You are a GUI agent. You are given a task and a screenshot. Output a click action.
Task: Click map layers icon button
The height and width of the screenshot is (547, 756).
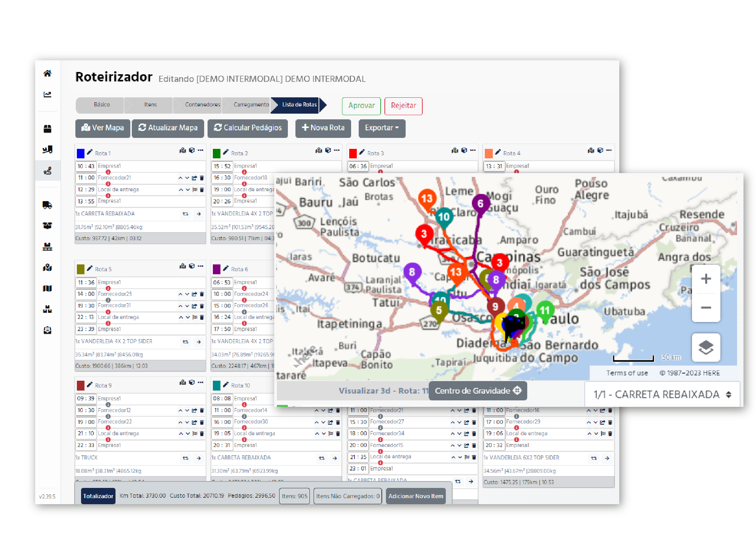click(x=706, y=347)
